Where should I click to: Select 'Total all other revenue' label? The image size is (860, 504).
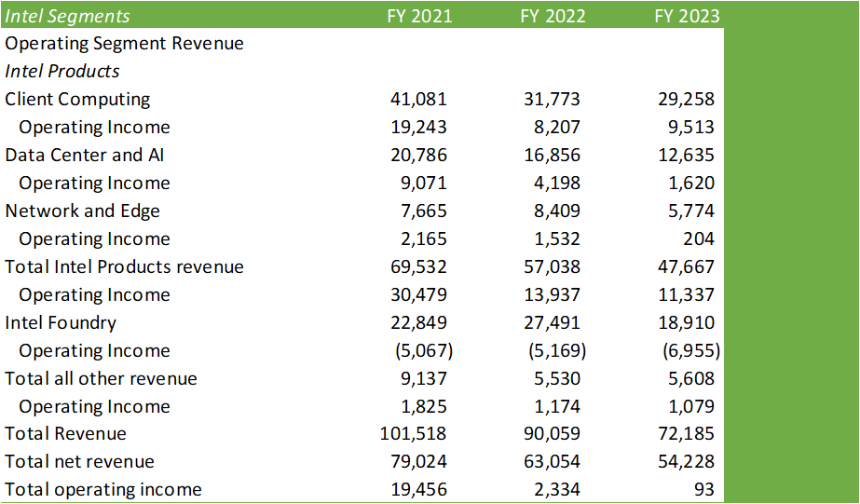(x=101, y=379)
